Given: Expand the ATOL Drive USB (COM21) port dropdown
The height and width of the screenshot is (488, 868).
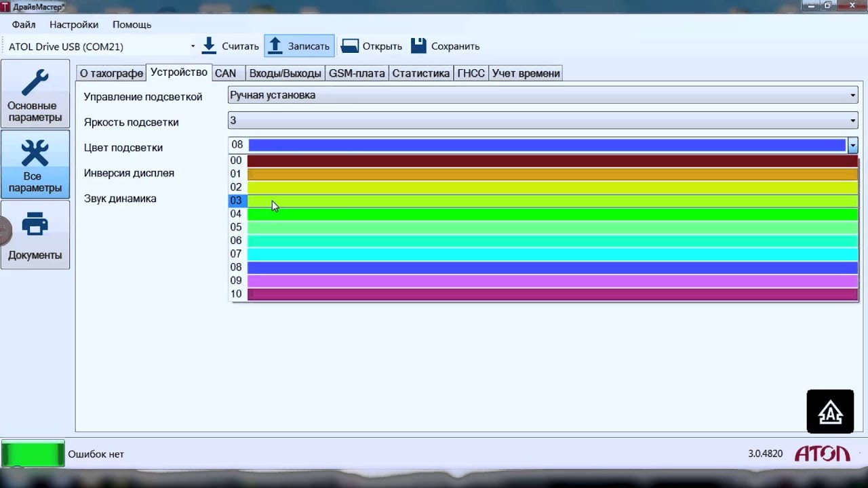Looking at the screenshot, I should tap(193, 47).
